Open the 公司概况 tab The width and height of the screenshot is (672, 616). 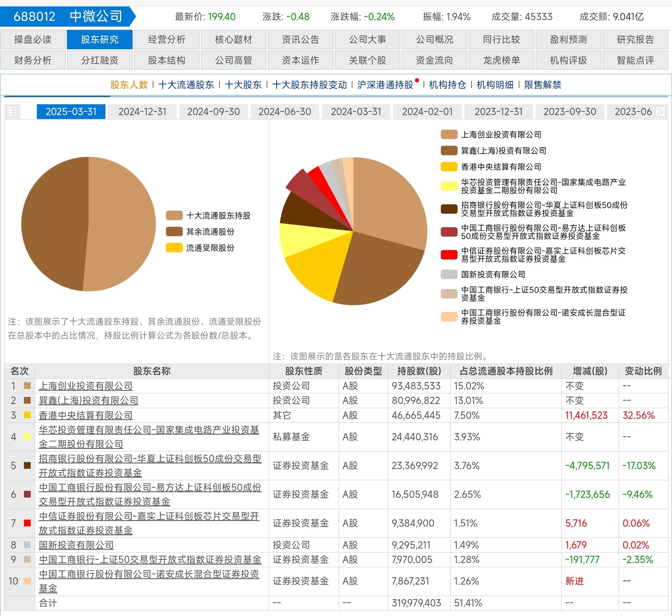point(434,40)
